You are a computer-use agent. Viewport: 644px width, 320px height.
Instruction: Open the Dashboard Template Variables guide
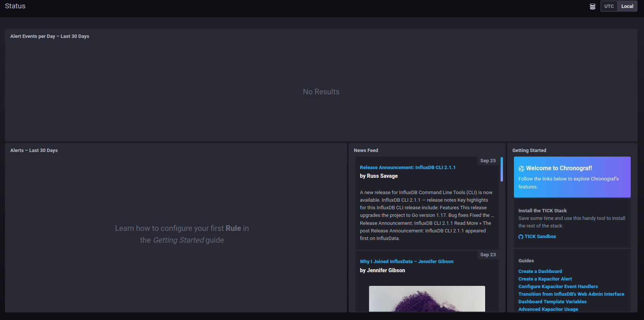pyautogui.click(x=552, y=301)
